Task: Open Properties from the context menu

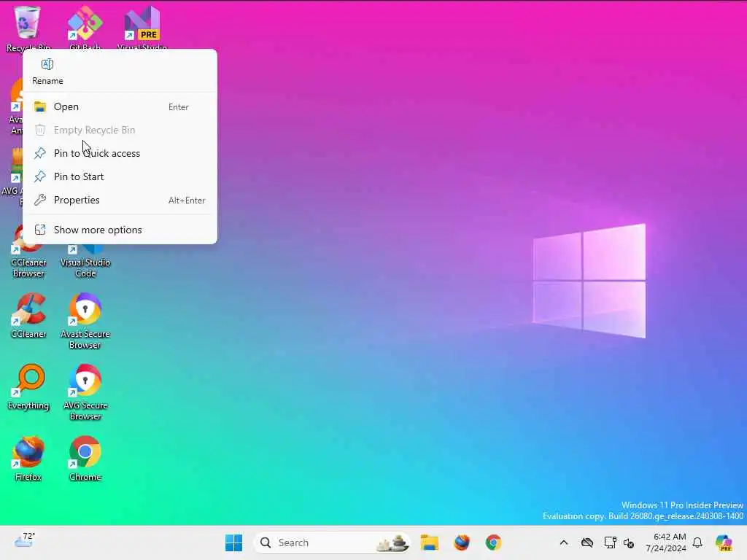Action: pos(120,200)
